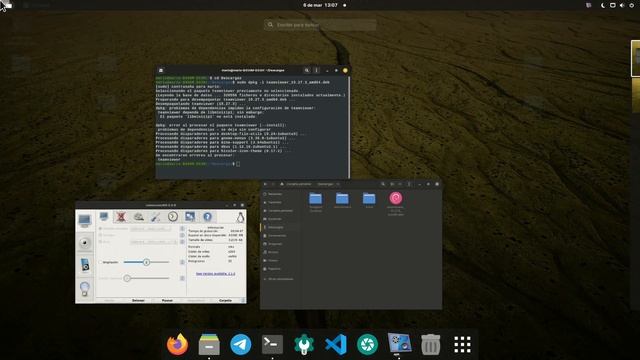
Task: Select Favoritos in the file sidebar
Action: pyautogui.click(x=280, y=202)
